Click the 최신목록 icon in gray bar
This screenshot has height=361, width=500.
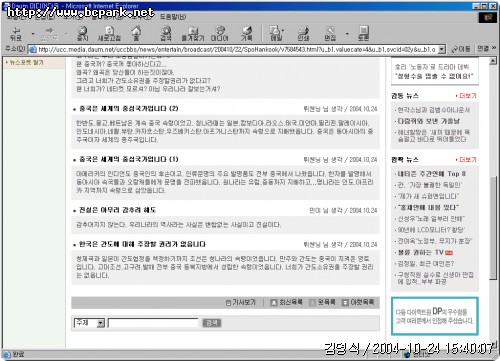(274, 303)
